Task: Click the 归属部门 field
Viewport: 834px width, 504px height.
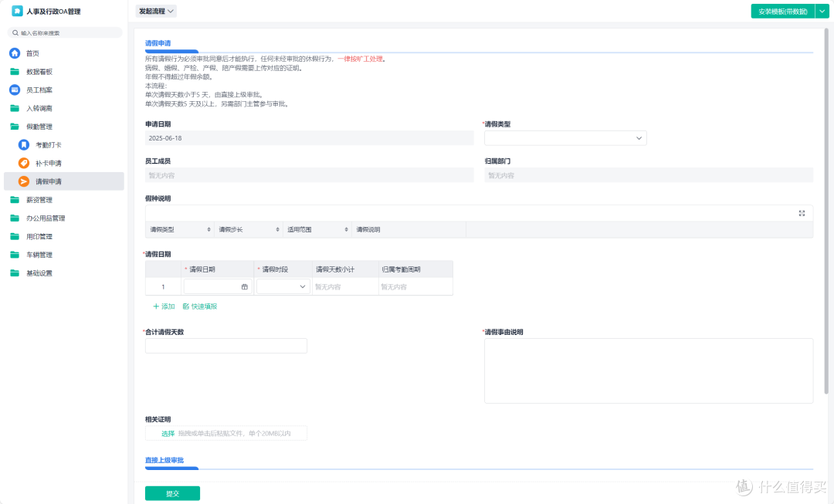Action: coord(649,175)
